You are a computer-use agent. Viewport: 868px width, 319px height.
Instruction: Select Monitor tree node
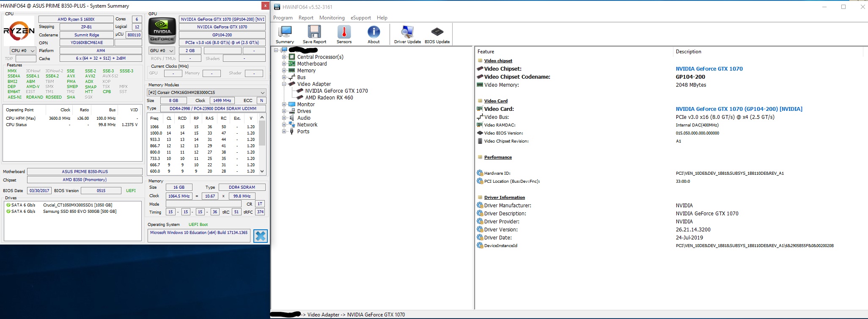(306, 104)
